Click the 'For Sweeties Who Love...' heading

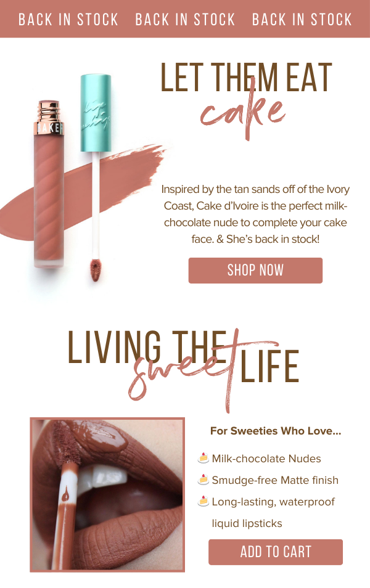point(276,431)
